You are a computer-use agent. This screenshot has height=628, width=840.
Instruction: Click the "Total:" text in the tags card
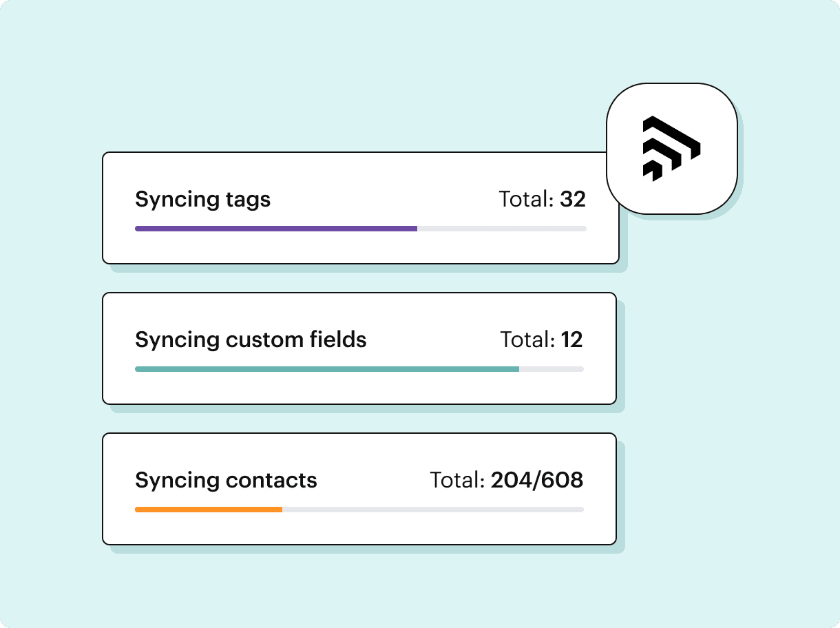pyautogui.click(x=526, y=200)
